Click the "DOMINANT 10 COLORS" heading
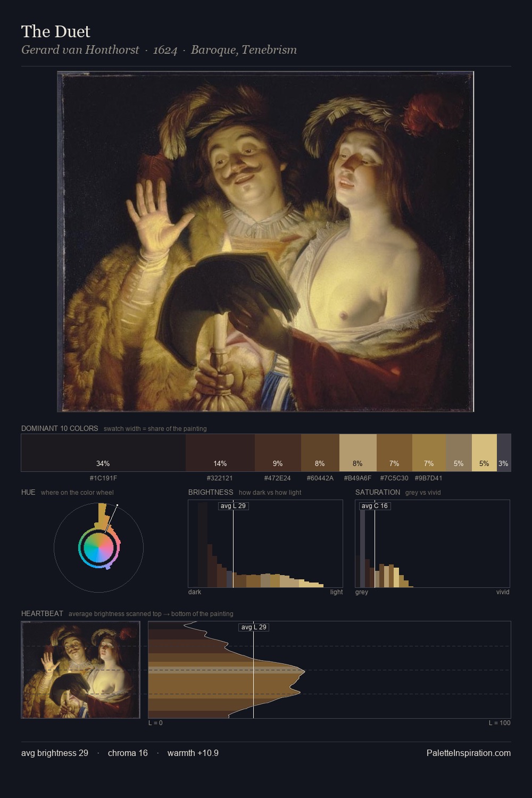 (x=60, y=428)
